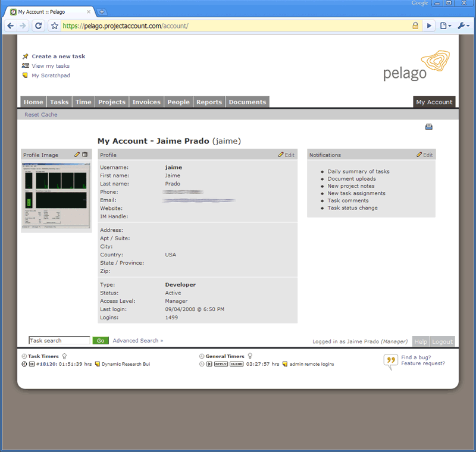Switch to the Time tab
Viewport: 476px width, 452px height.
coord(83,102)
